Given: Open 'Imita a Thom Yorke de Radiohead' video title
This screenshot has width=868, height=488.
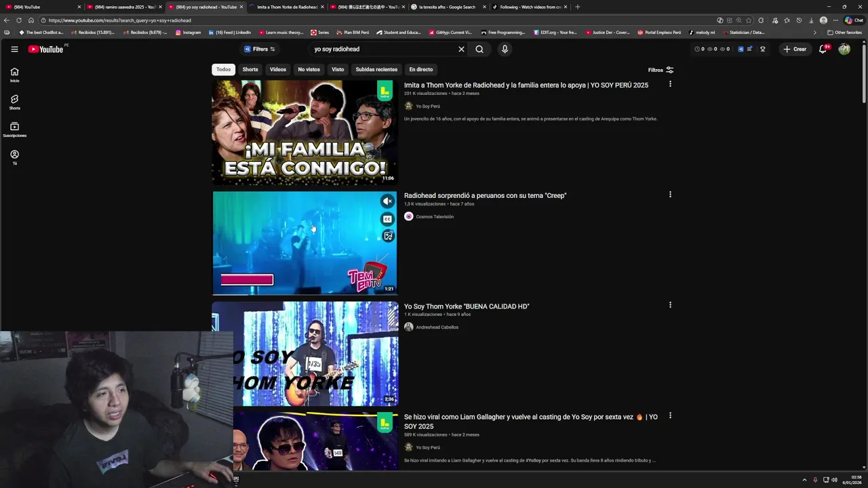Looking at the screenshot, I should [526, 85].
